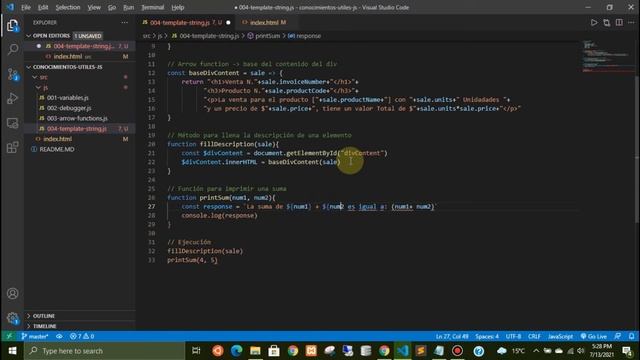
Task: Open the Search view icon
Action: [12, 50]
